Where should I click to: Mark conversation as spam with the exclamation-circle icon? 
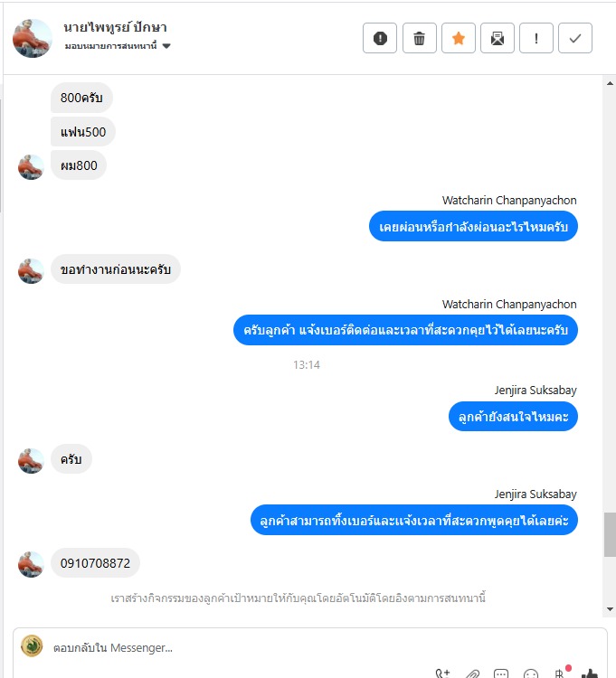pos(380,39)
